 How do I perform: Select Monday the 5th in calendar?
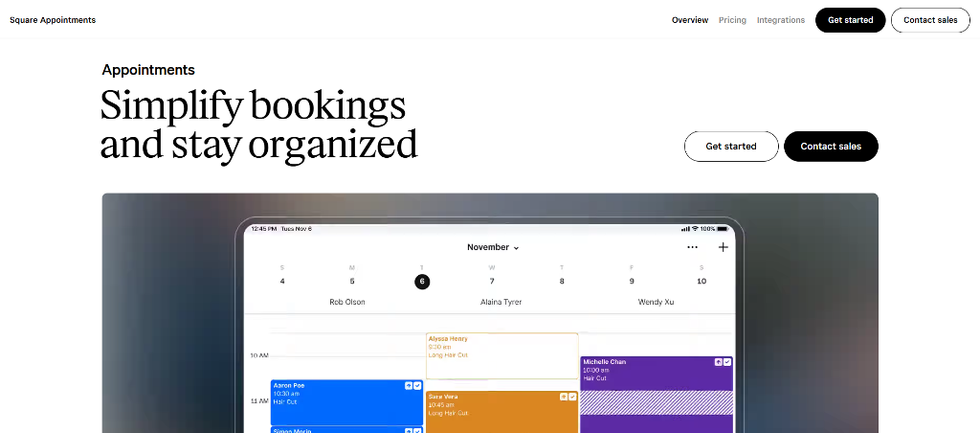(352, 281)
